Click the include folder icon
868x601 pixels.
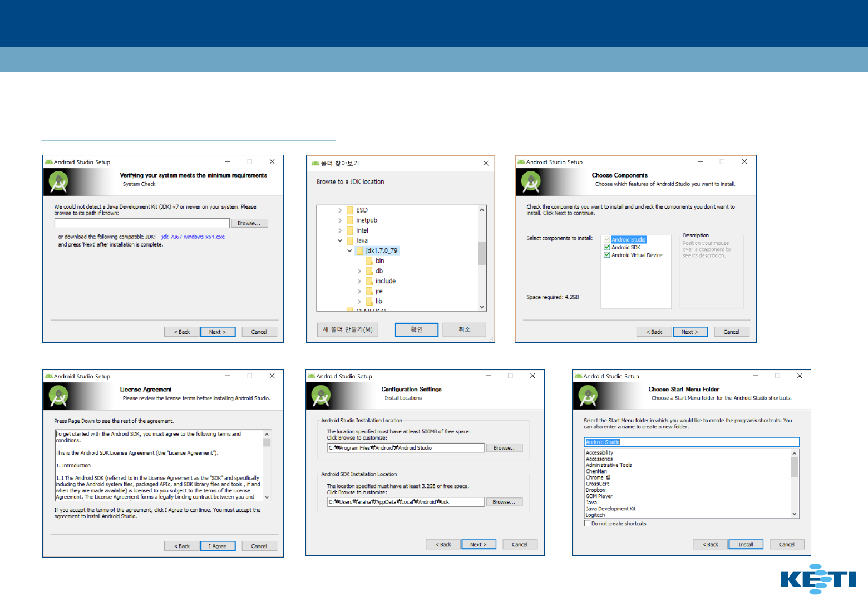[369, 281]
